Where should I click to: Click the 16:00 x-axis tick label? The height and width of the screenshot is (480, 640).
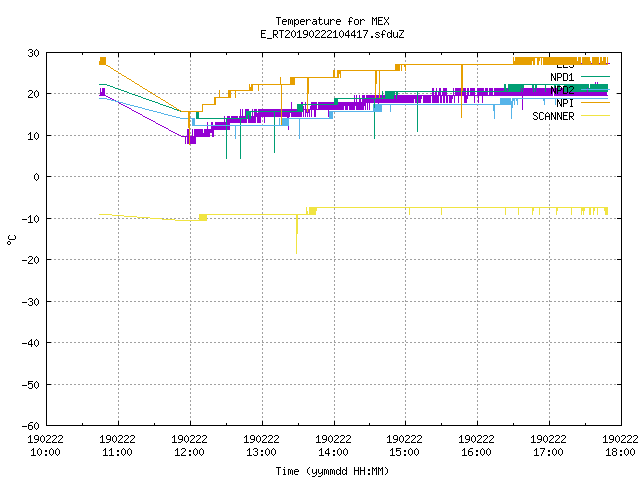pyautogui.click(x=476, y=452)
